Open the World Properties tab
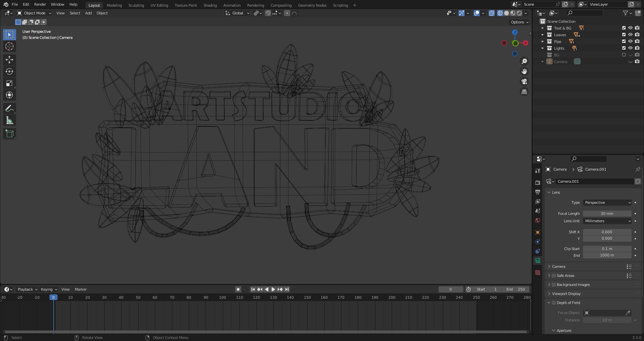Viewport: 644px width, 341px height. tap(538, 220)
